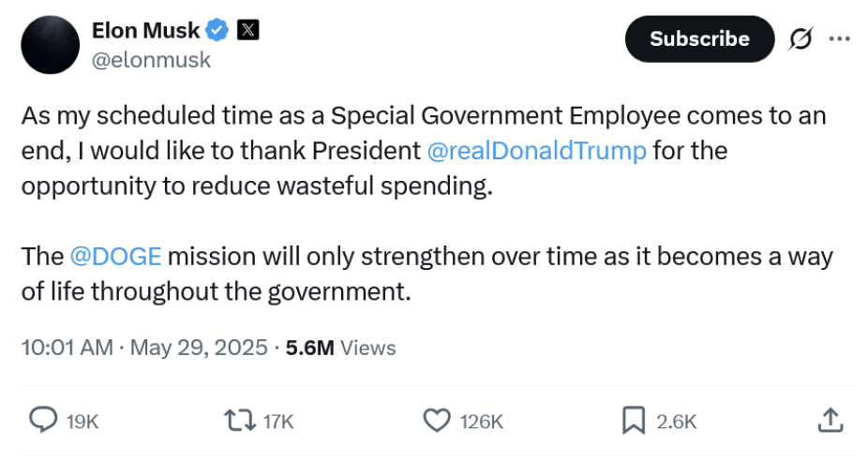Click the X affiliation badge next to name

click(x=247, y=30)
